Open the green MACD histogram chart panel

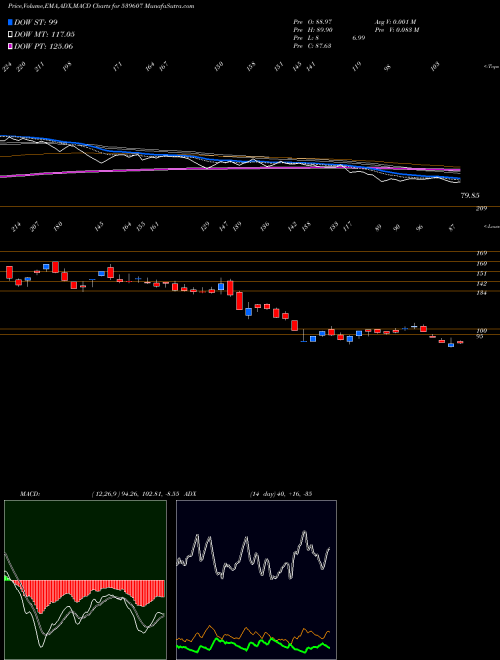tap(85, 580)
